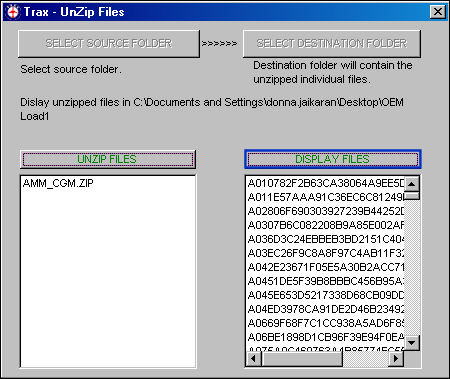Select file starting with A0669F68F7C1
Viewport: 450px width, 379px height.
pos(326,323)
